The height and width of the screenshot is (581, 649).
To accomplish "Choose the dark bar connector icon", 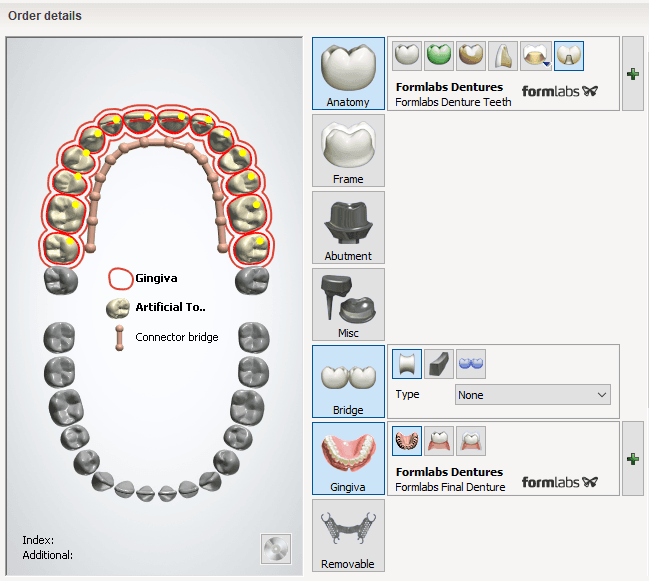I will 438,361.
